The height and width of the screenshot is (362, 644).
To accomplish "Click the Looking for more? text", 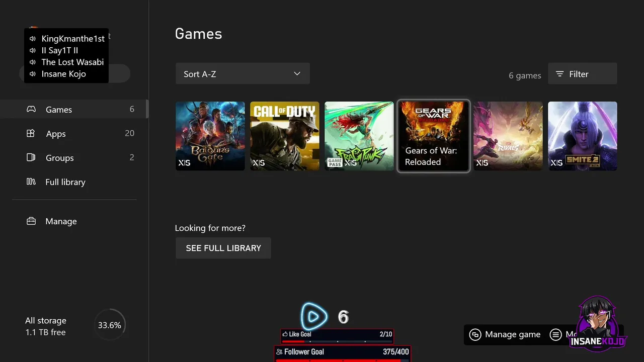I will (210, 228).
